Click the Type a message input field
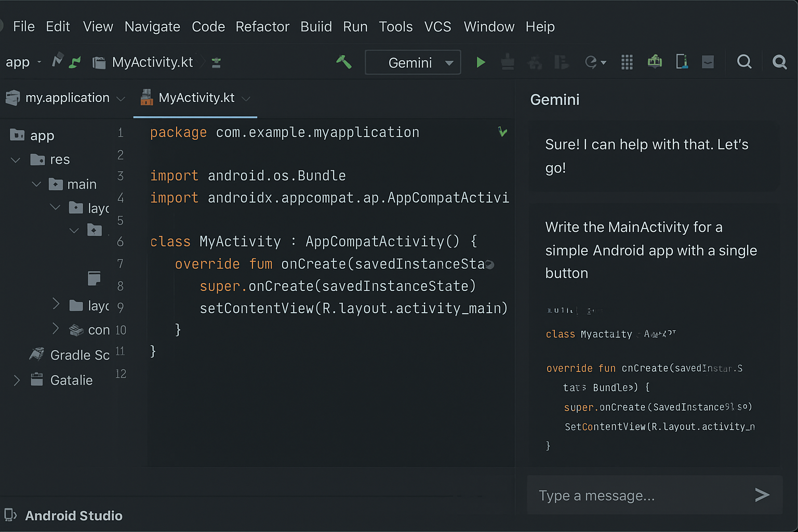 tap(639, 496)
